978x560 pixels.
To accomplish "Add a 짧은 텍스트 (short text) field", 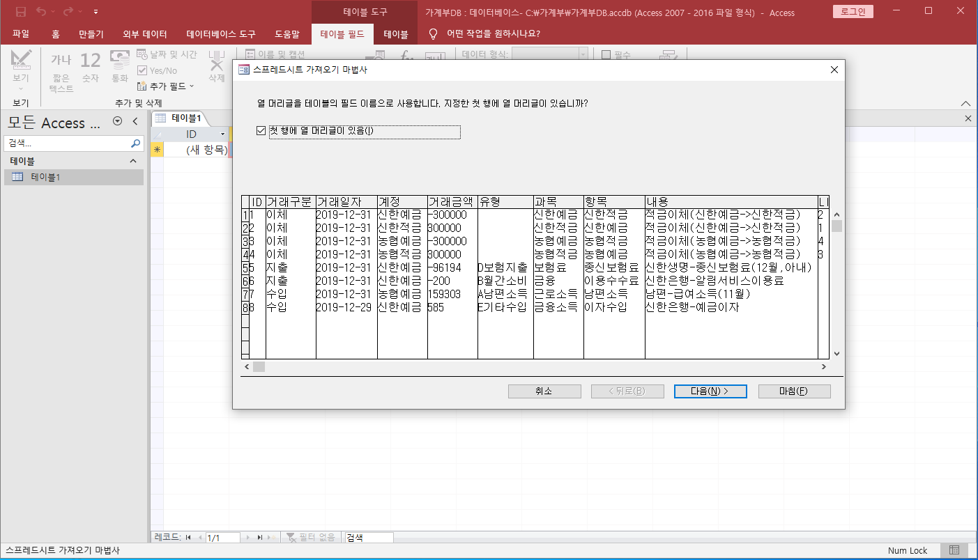I will 61,72.
